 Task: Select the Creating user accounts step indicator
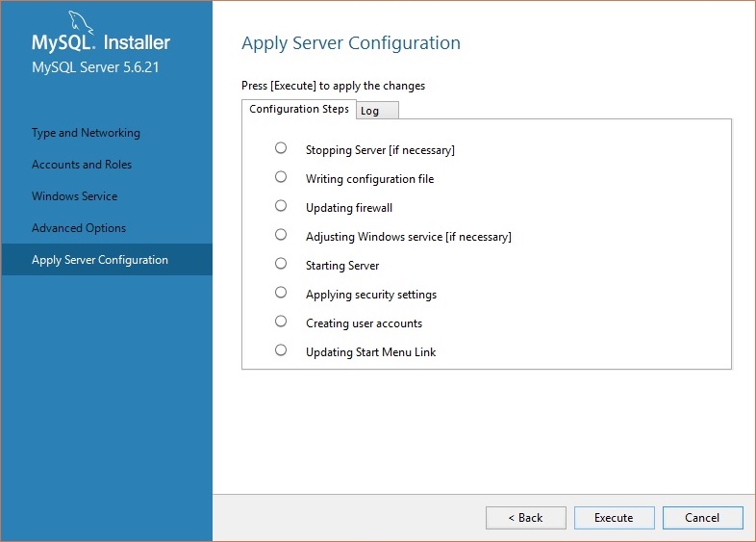coord(281,322)
